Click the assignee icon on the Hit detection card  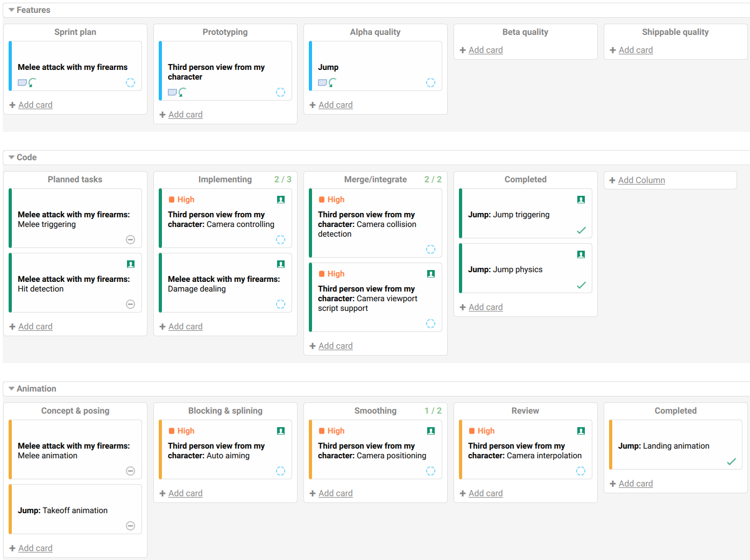pyautogui.click(x=130, y=264)
